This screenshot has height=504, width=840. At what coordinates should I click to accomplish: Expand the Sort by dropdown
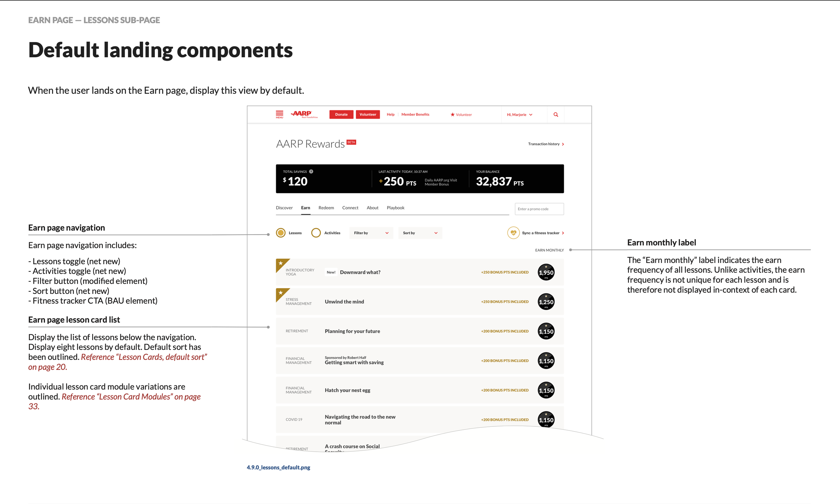pyautogui.click(x=420, y=233)
